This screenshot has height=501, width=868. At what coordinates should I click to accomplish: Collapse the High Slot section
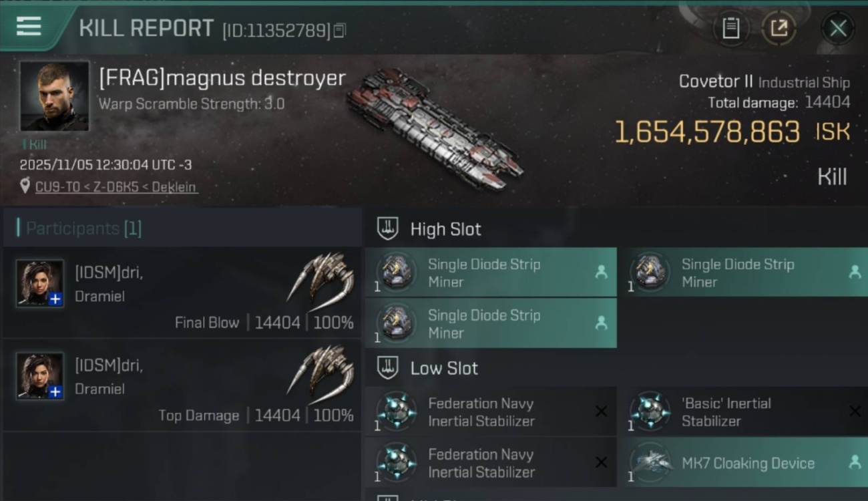(388, 229)
